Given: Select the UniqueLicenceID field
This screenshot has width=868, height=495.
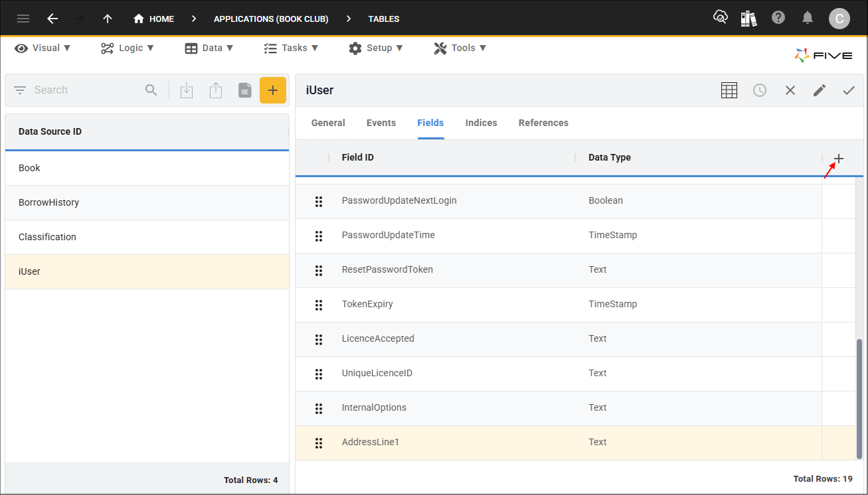Looking at the screenshot, I should coord(575,374).
